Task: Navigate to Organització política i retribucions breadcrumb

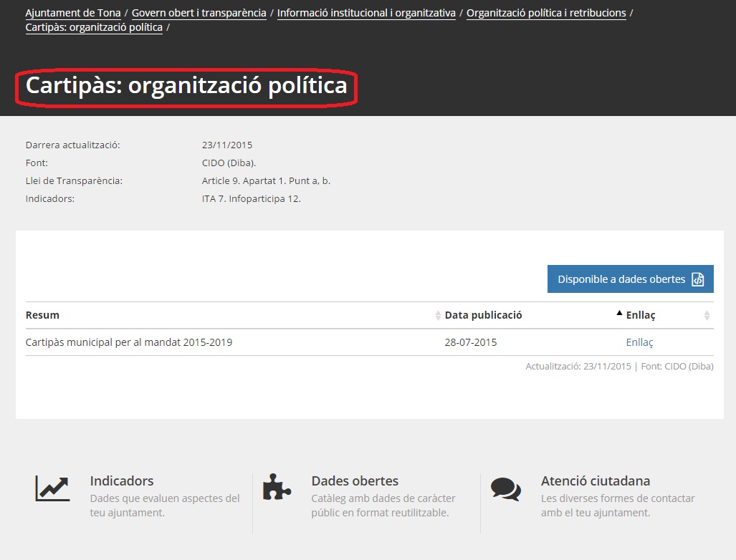Action: (x=546, y=13)
